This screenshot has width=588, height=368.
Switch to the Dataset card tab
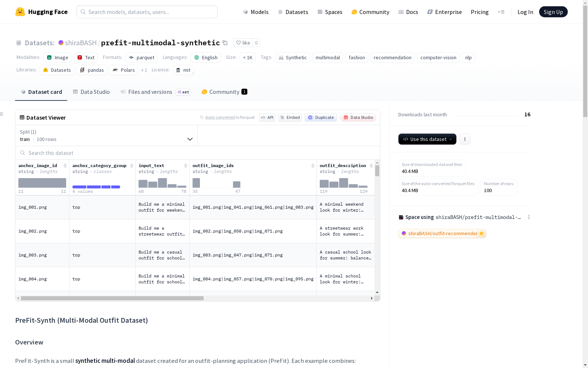[x=41, y=92]
